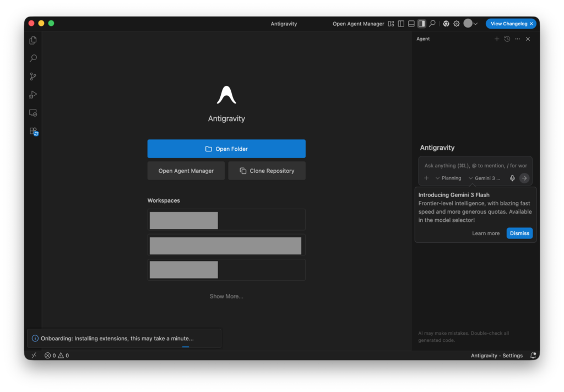Open the Agent panel more actions menu
The width and height of the screenshot is (564, 392).
pos(517,39)
